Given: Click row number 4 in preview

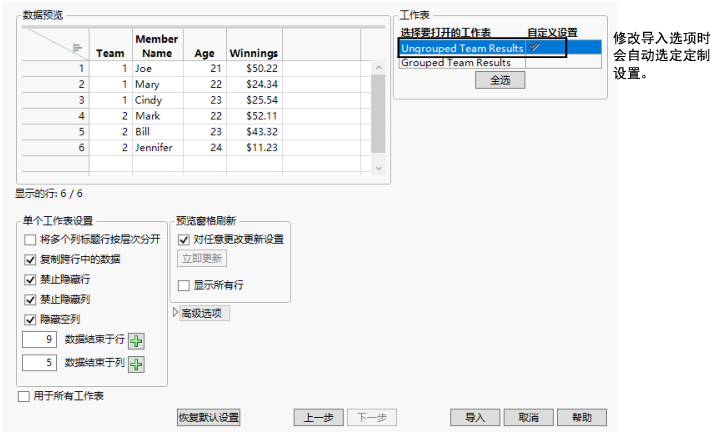Looking at the screenshot, I should [x=55, y=116].
